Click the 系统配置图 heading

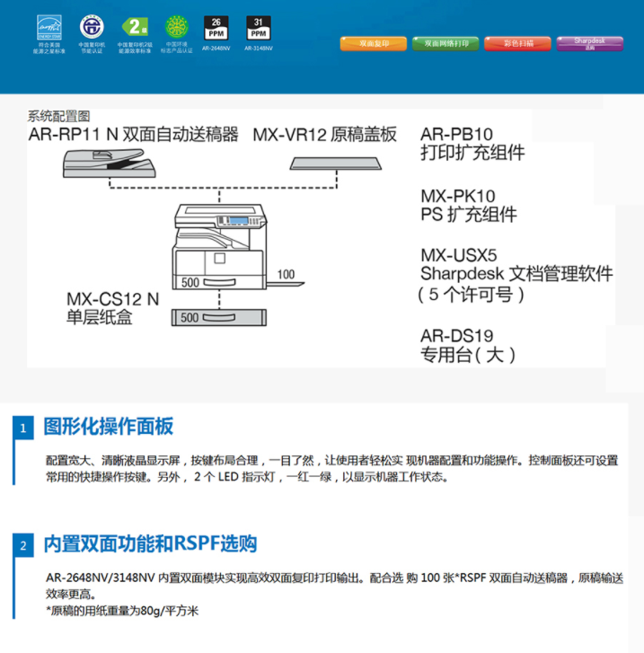(x=58, y=116)
